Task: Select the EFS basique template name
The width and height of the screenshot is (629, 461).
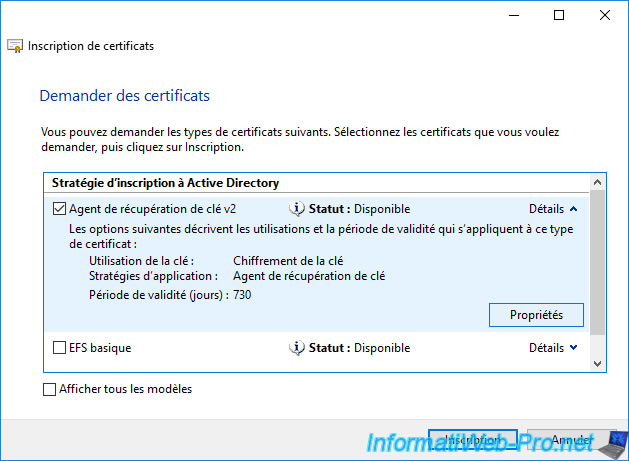Action: (x=100, y=348)
